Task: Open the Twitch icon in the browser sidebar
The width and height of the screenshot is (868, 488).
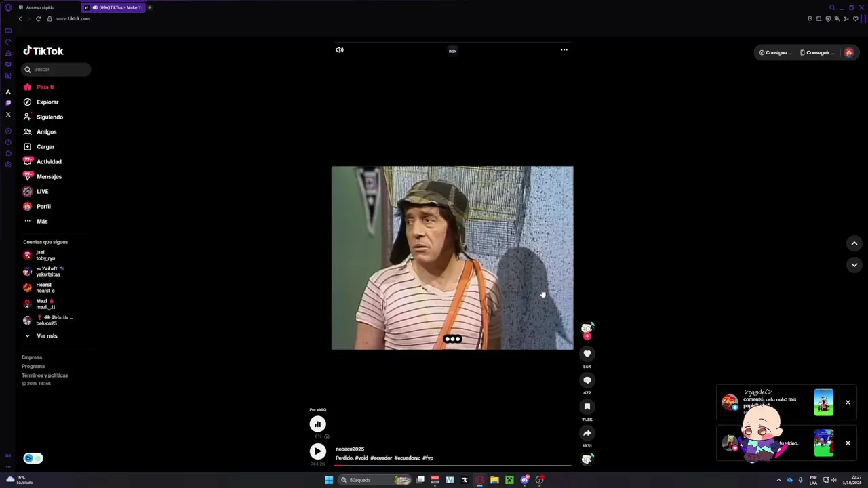Action: [x=8, y=103]
